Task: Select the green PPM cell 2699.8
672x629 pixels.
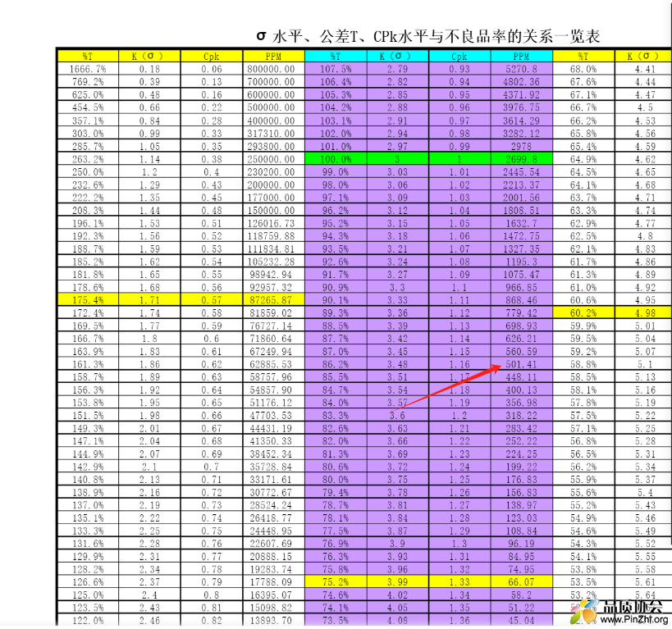Action: click(x=522, y=159)
